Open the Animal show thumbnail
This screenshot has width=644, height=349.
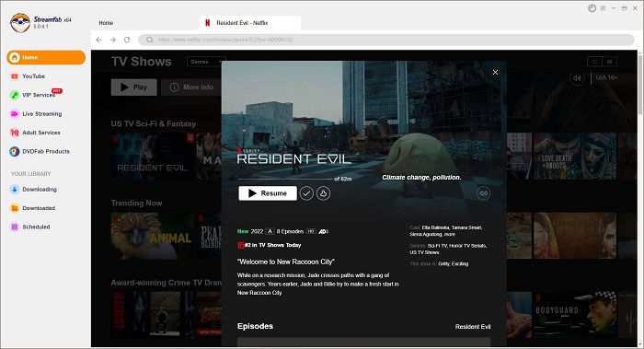(x=153, y=236)
